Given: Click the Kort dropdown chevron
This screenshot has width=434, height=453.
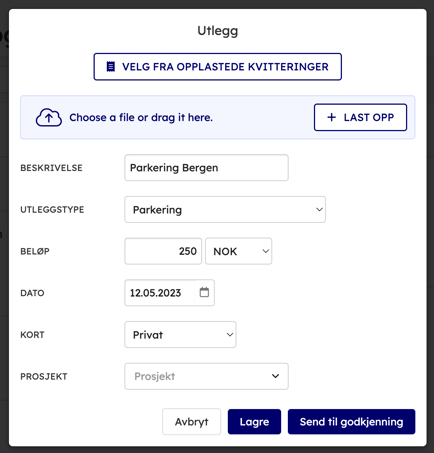Looking at the screenshot, I should coord(230,334).
